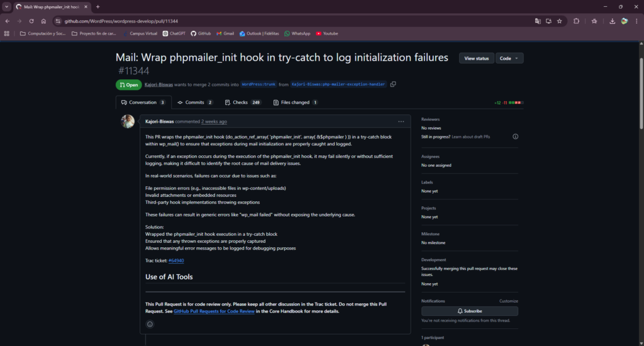This screenshot has height=346, width=644.
Task: Open Youtube bookmark
Action: tap(327, 34)
